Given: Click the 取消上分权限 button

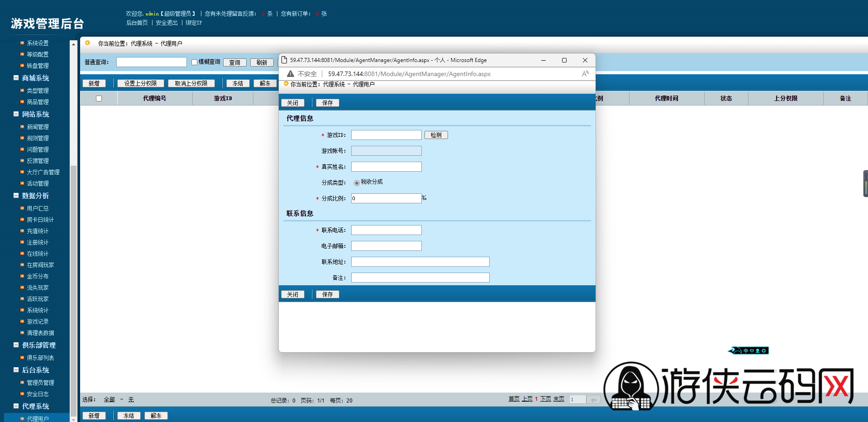Looking at the screenshot, I should (x=191, y=83).
